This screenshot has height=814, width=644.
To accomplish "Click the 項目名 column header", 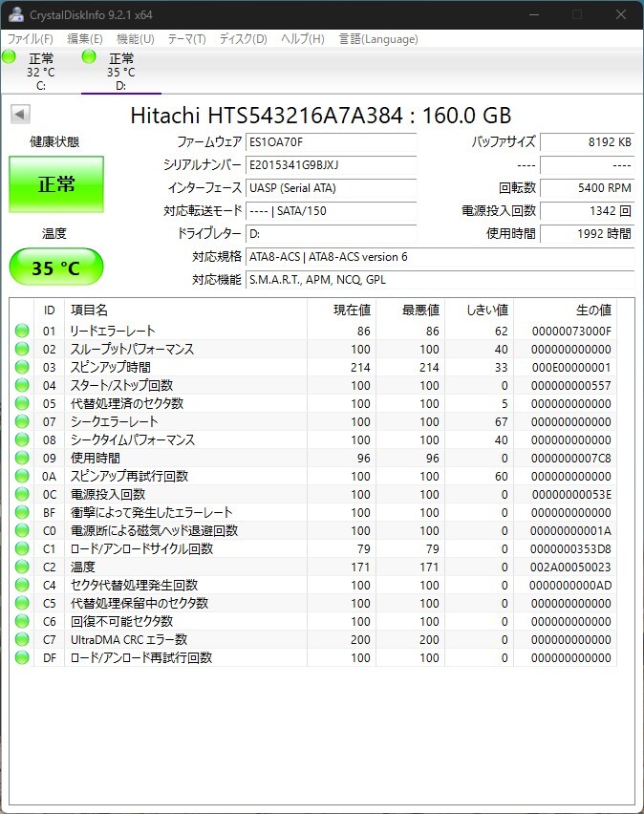I will (x=185, y=310).
